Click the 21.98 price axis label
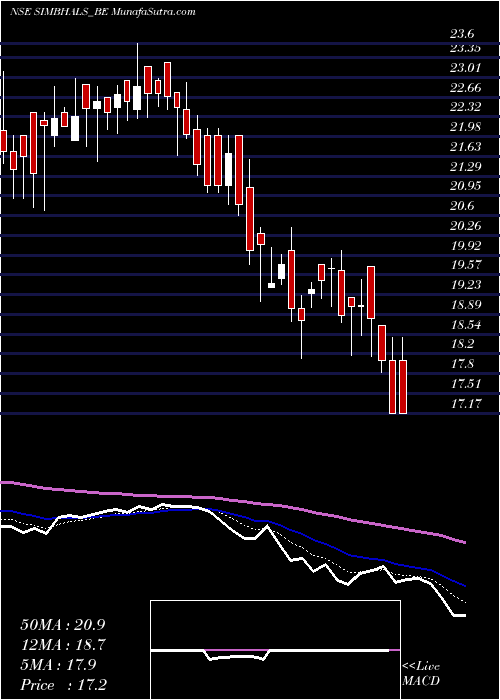 pyautogui.click(x=466, y=127)
